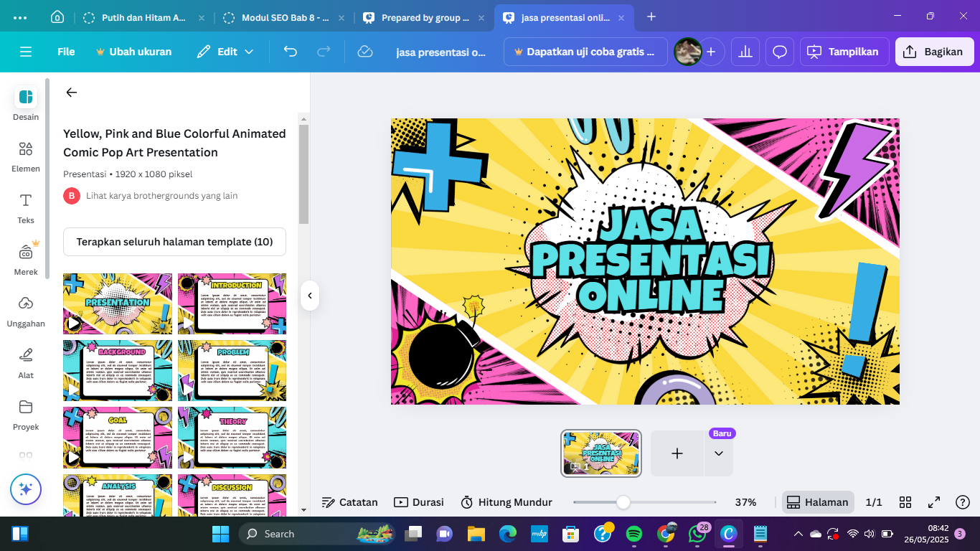980x551 pixels.
Task: Add a collaborator with the plus circle
Action: pos(711,52)
